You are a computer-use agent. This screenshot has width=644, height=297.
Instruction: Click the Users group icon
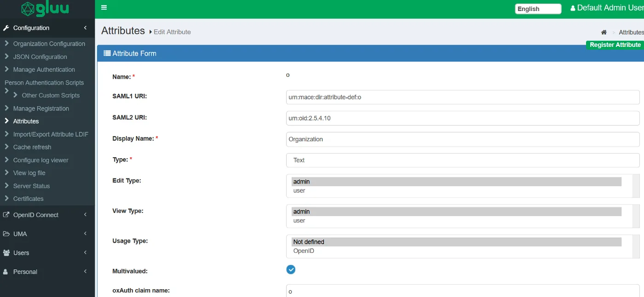pyautogui.click(x=6, y=253)
